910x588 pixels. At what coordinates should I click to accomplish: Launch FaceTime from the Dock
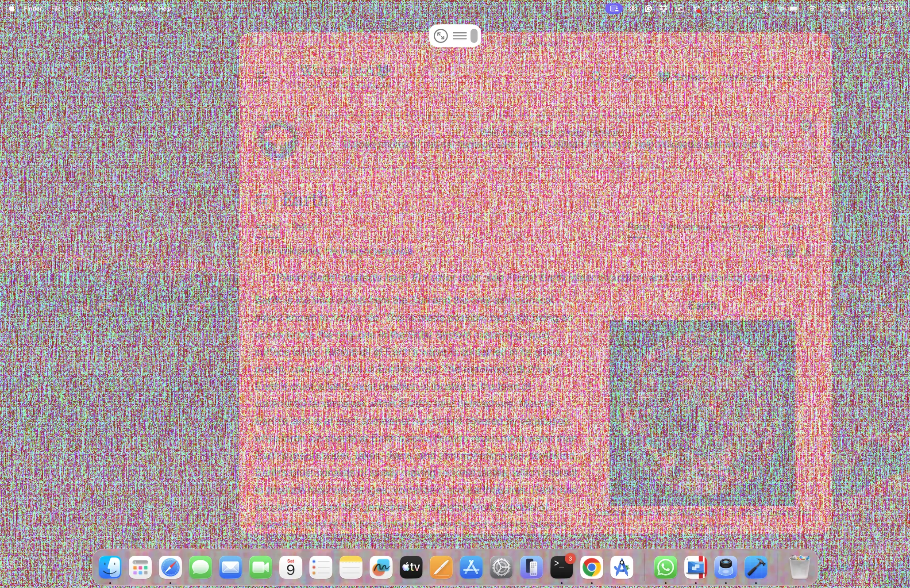[261, 567]
